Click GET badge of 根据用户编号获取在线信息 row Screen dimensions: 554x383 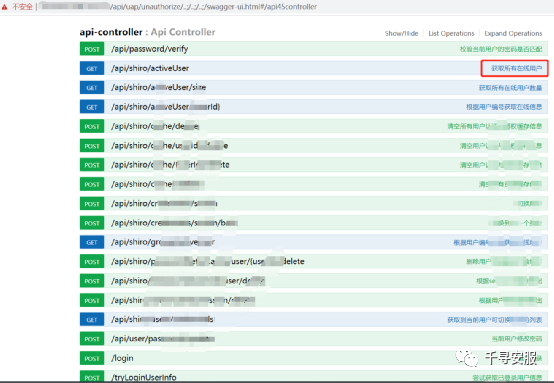click(92, 107)
